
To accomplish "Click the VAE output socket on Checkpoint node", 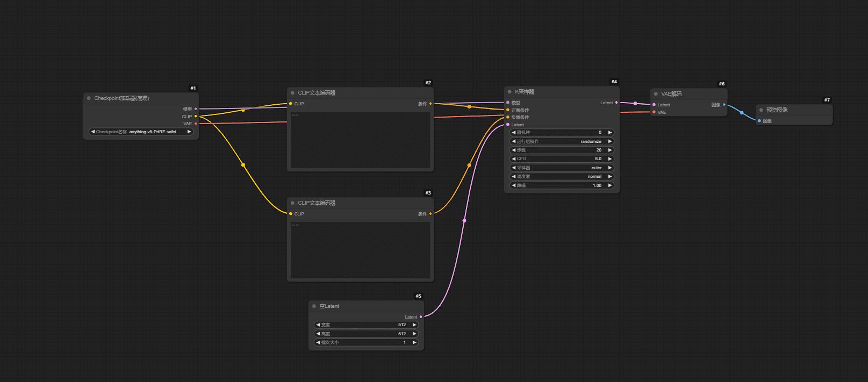I will [196, 124].
